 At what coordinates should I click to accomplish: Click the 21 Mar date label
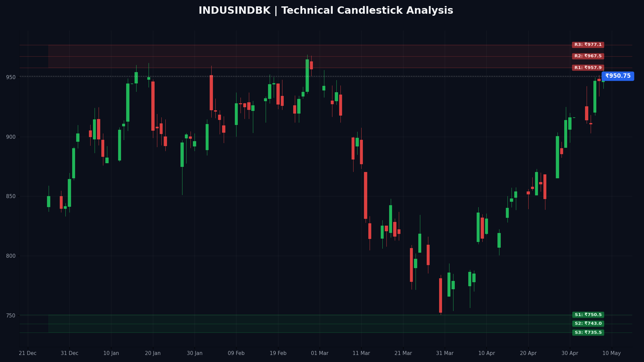click(x=403, y=353)
